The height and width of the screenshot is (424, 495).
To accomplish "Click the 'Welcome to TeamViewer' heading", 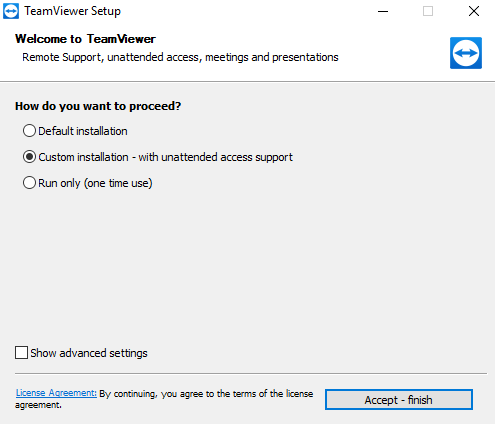I will 85,39.
